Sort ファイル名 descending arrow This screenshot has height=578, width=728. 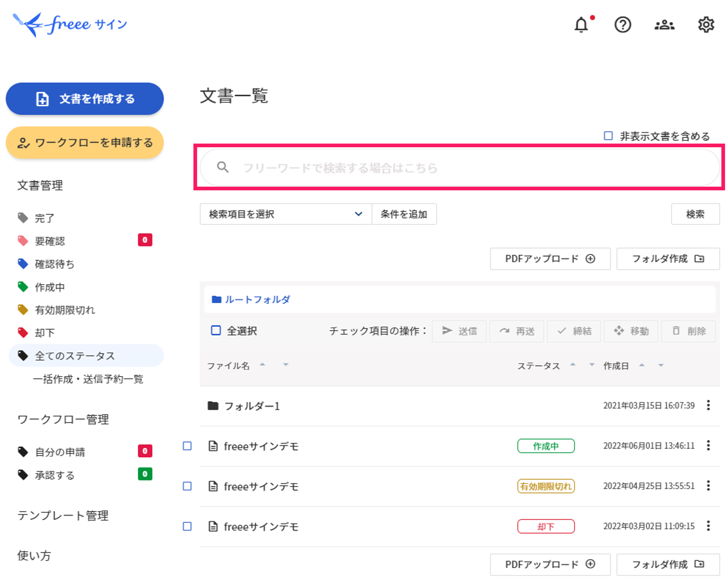coord(286,365)
